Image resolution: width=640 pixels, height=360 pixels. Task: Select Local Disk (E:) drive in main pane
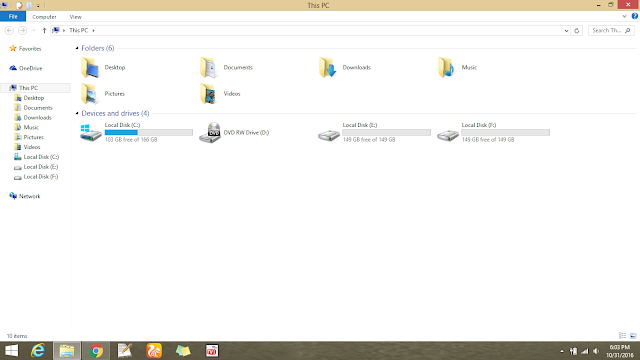click(374, 132)
